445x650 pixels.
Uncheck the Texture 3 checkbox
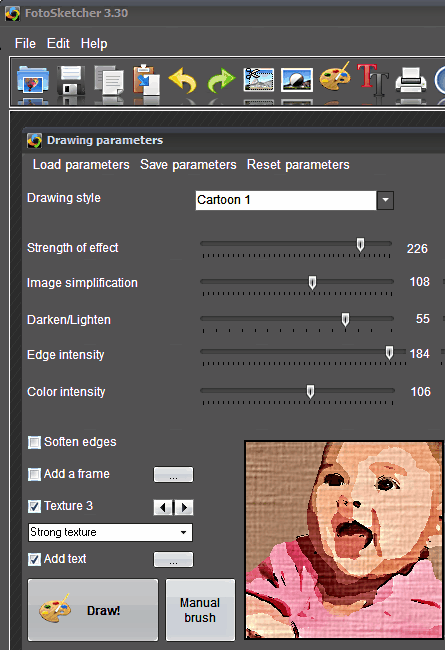(34, 506)
